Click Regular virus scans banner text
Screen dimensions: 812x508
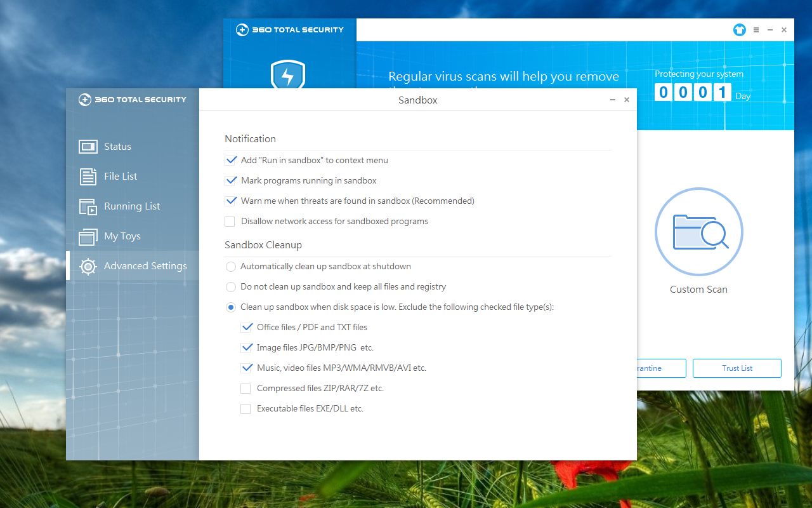[x=504, y=77]
